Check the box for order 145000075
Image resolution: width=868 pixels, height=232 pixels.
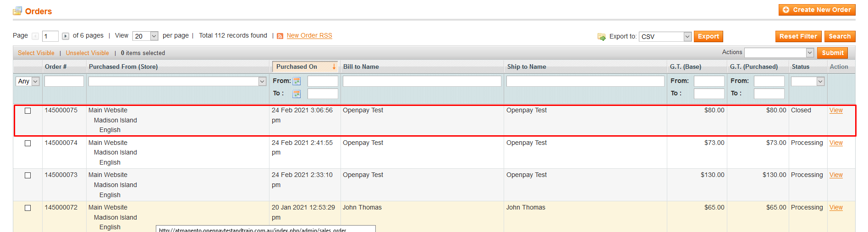pos(27,111)
